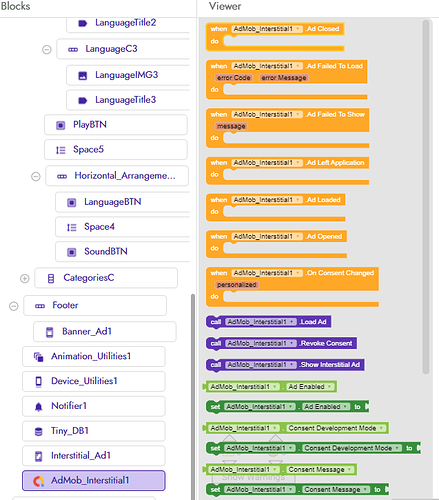The image size is (439, 500).
Task: Collapse the Horizontal_Arrangement tree node
Action: [36, 176]
